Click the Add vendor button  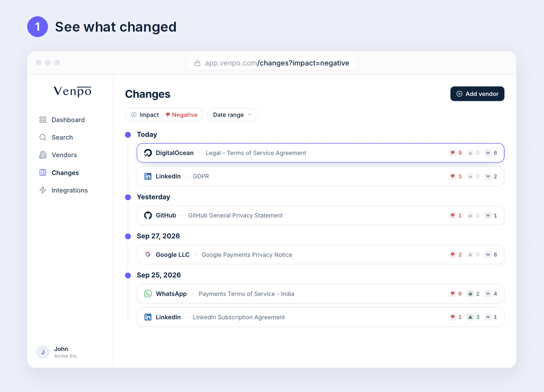click(x=477, y=94)
